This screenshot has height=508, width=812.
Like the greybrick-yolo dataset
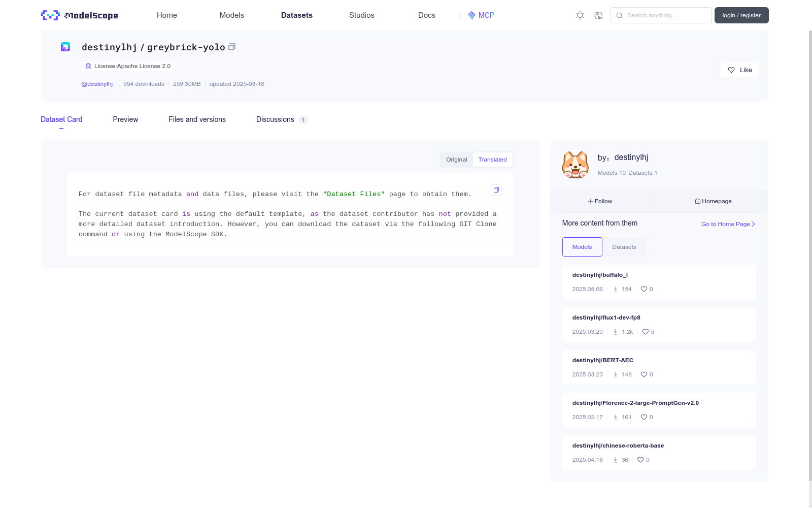tap(739, 70)
